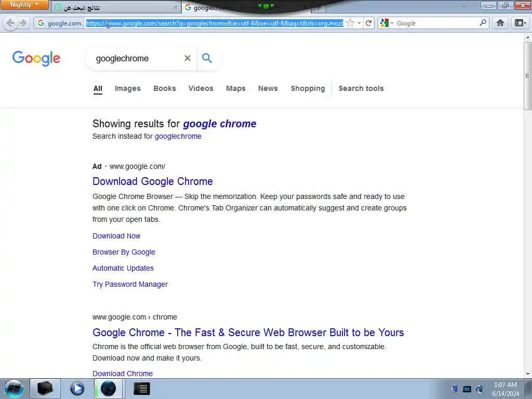This screenshot has height=399, width=532.
Task: Click the Download Chrome sitelink
Action: [123, 374]
